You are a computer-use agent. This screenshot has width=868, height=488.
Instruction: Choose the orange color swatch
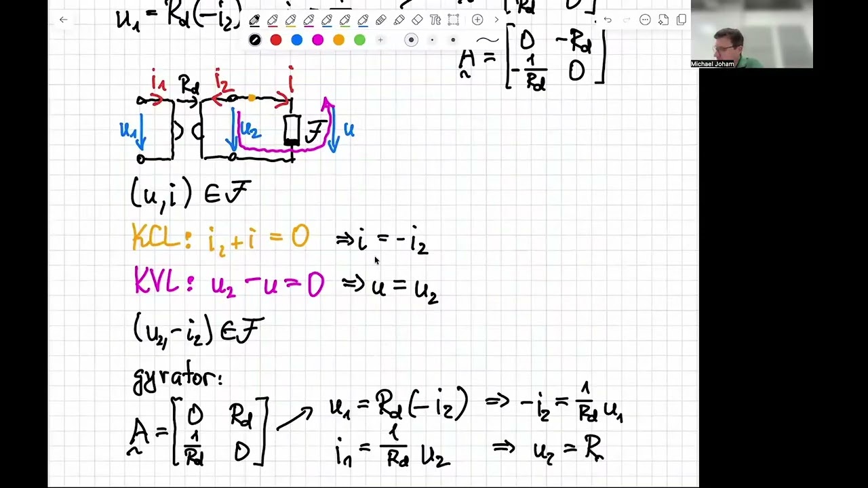(338, 40)
